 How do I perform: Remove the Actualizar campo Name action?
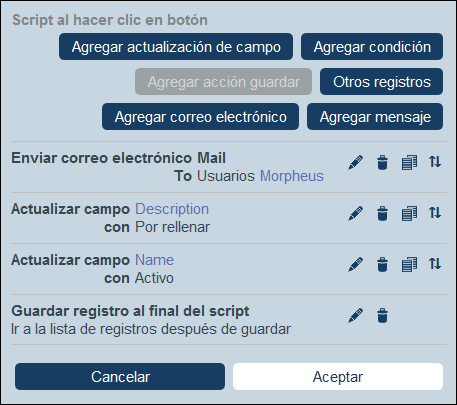point(382,265)
